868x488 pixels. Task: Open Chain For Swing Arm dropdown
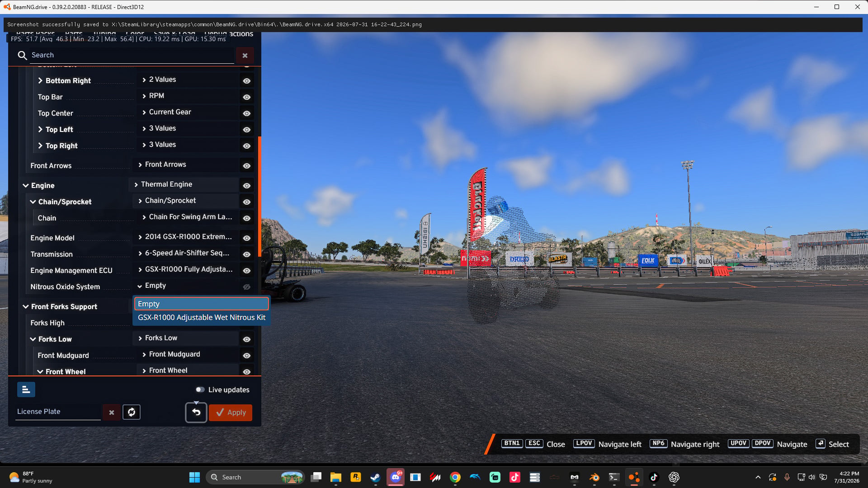(x=188, y=217)
